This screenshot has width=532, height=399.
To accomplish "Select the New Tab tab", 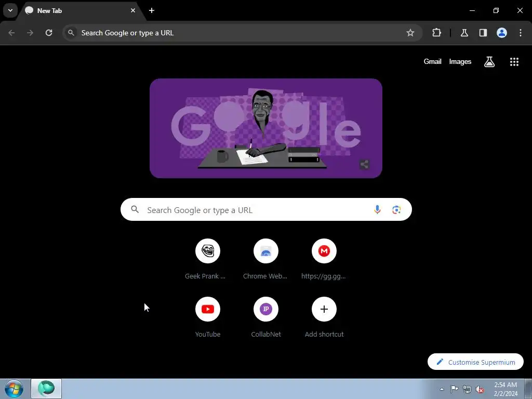I will point(79,10).
